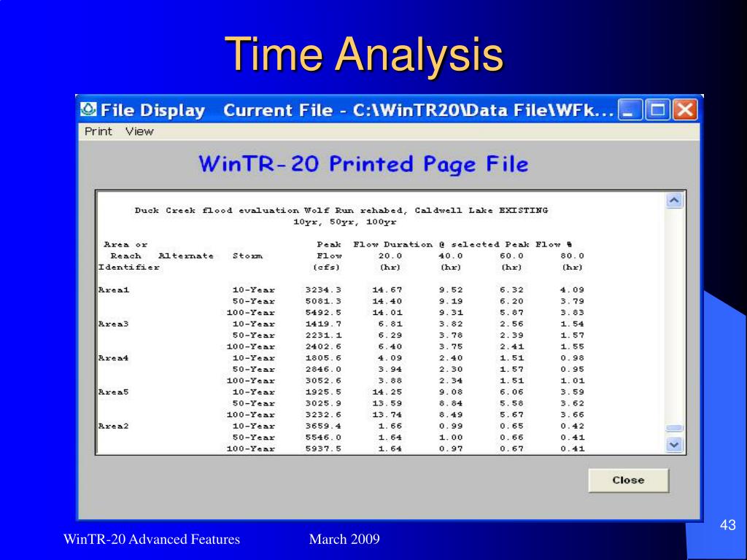Viewport: 747px width, 560px height.
Task: Click peak flow value 2846.0
Action: (x=323, y=369)
